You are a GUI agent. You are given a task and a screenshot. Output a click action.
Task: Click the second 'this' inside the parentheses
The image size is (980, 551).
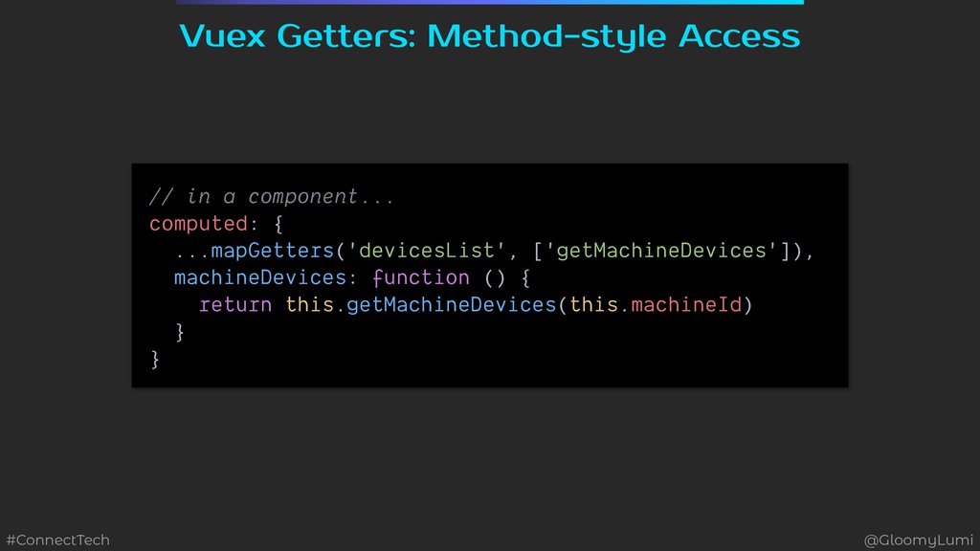(593, 305)
